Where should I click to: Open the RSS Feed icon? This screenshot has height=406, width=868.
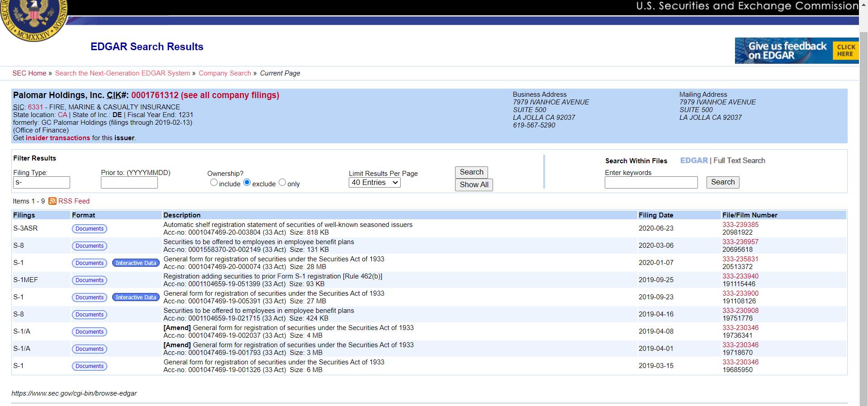pos(52,201)
